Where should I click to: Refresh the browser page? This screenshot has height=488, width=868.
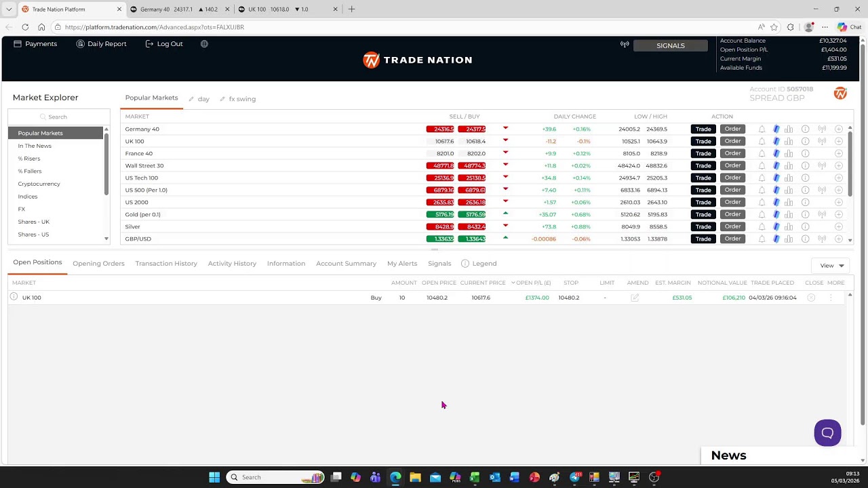(25, 27)
